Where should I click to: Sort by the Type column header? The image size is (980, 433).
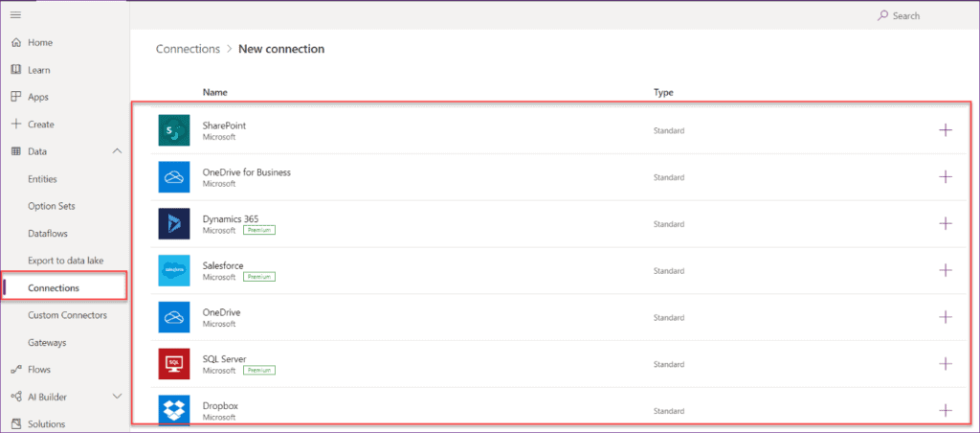click(x=663, y=92)
